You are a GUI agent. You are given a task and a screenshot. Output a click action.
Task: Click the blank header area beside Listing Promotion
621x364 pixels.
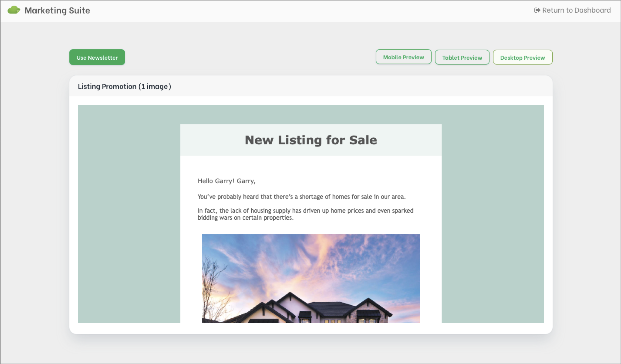click(x=361, y=86)
